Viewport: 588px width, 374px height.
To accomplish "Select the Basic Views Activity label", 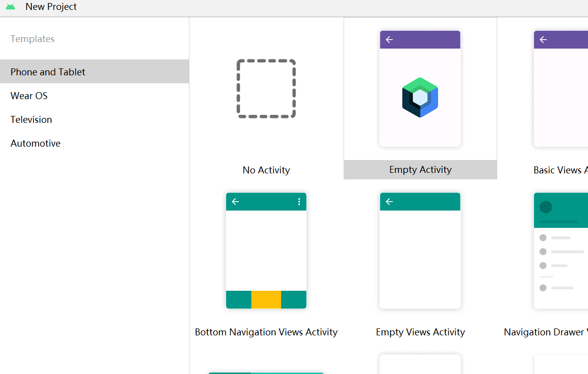I will point(560,170).
